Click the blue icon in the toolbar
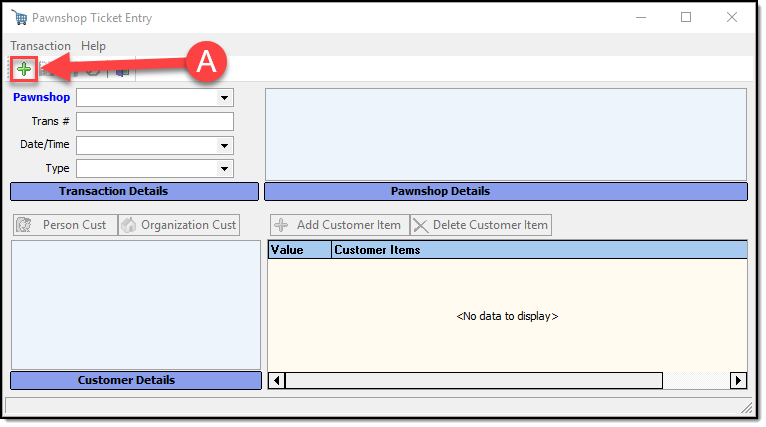This screenshot has width=766, height=427. click(122, 70)
